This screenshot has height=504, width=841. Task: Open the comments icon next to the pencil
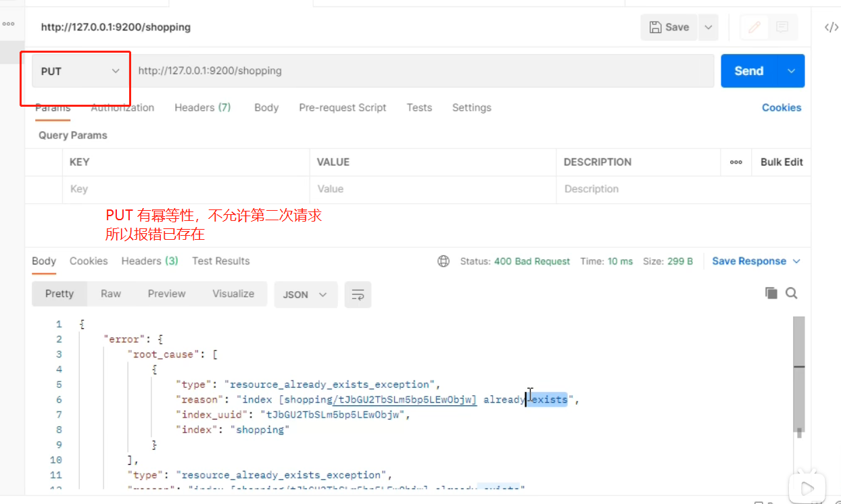point(782,27)
